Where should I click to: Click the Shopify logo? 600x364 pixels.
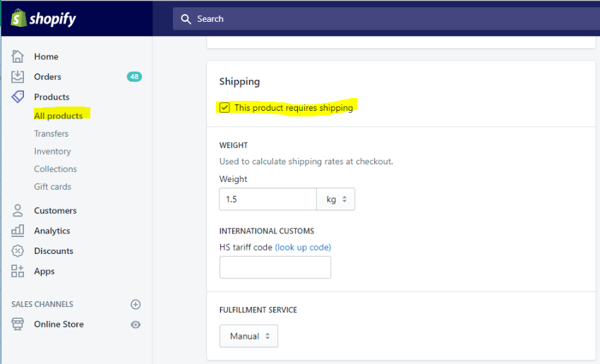43,18
